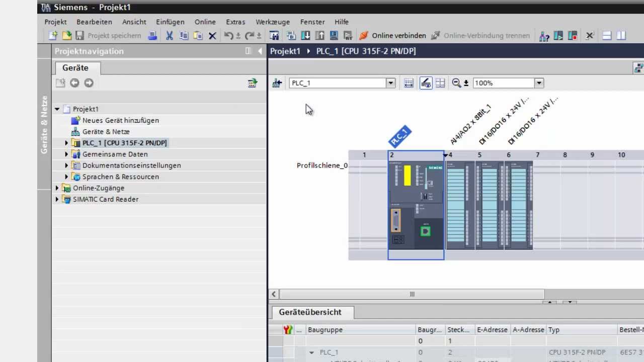Click the split editor vertically icon
Image resolution: width=644 pixels, height=362 pixels.
[621, 36]
